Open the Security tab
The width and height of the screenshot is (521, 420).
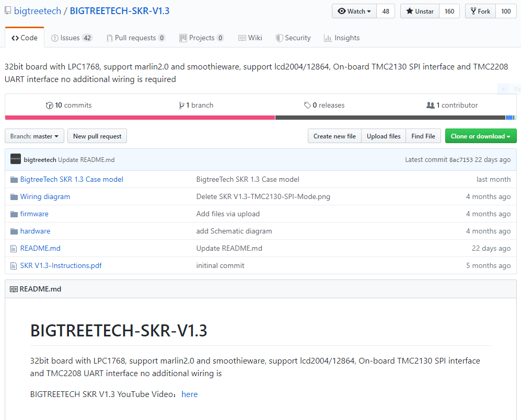[x=293, y=38]
